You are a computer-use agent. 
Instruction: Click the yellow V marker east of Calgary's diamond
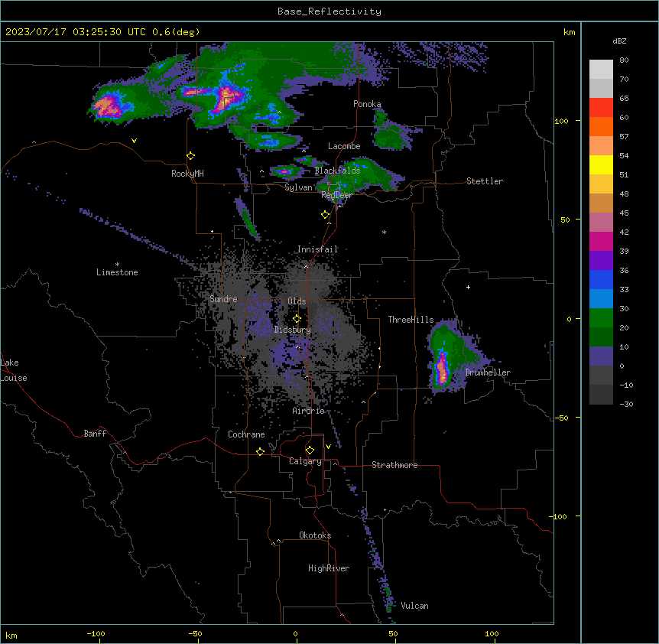pyautogui.click(x=328, y=447)
